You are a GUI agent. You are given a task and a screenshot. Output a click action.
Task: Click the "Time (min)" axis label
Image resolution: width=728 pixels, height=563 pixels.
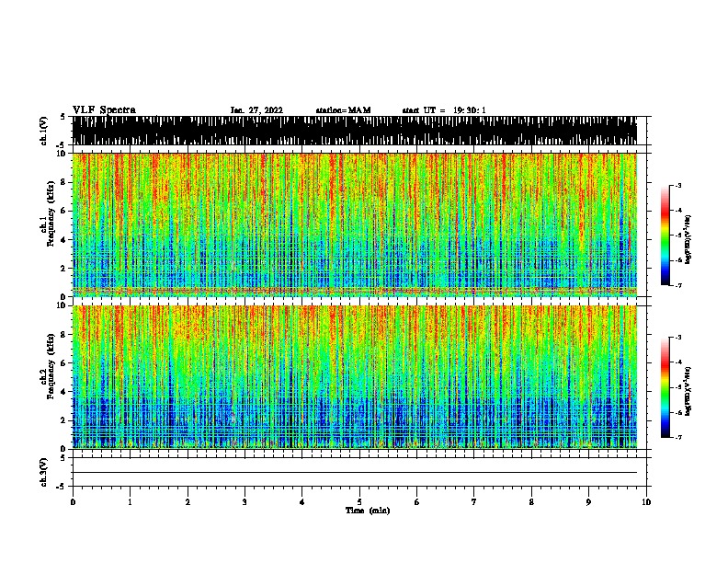tap(368, 511)
